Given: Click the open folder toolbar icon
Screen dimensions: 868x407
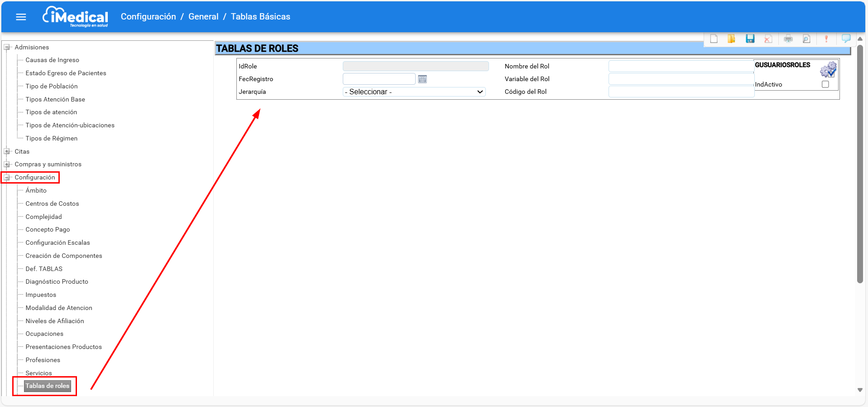Looking at the screenshot, I should (731, 39).
